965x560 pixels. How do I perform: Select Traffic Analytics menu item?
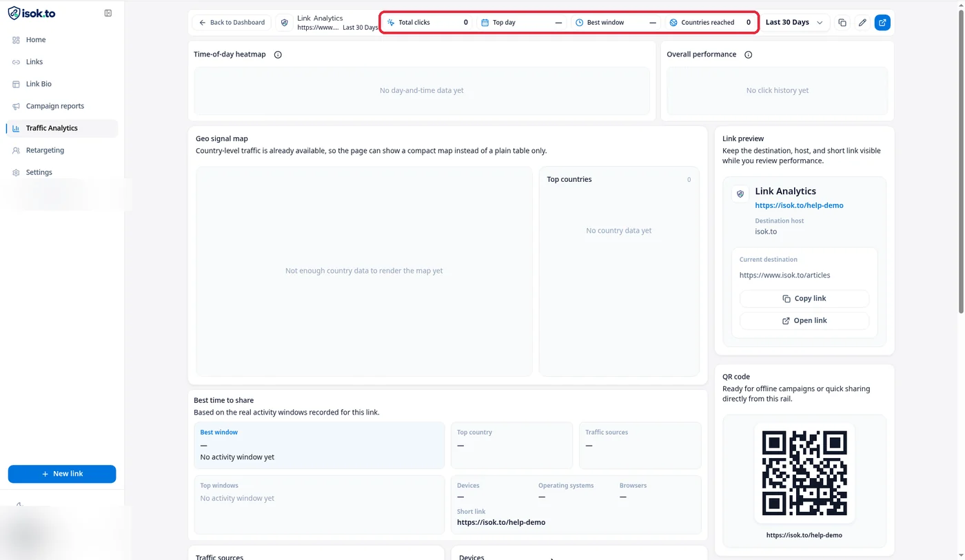[x=62, y=128]
